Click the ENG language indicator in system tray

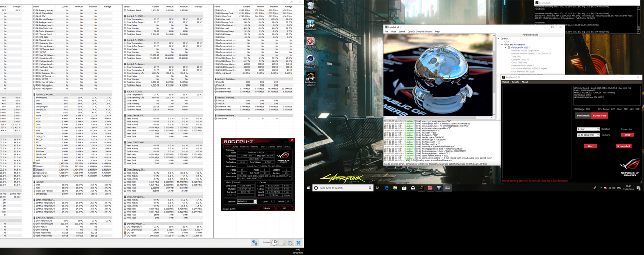[x=619, y=188]
